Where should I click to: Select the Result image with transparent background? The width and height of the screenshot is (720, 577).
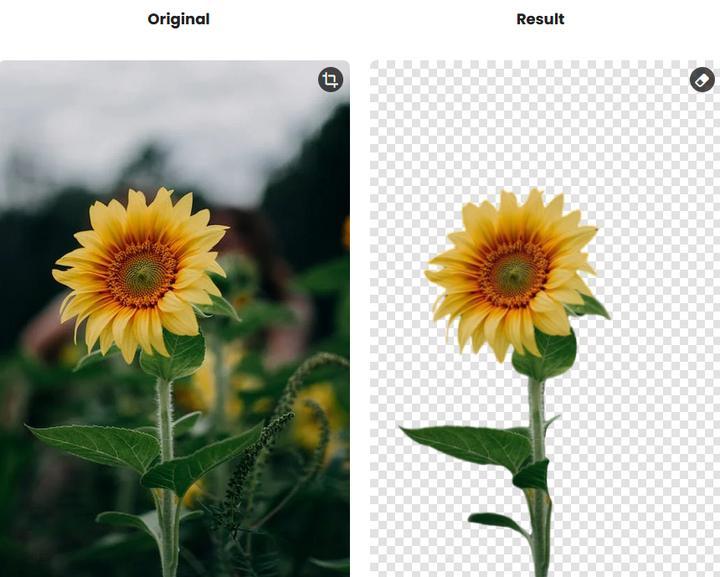(545, 319)
